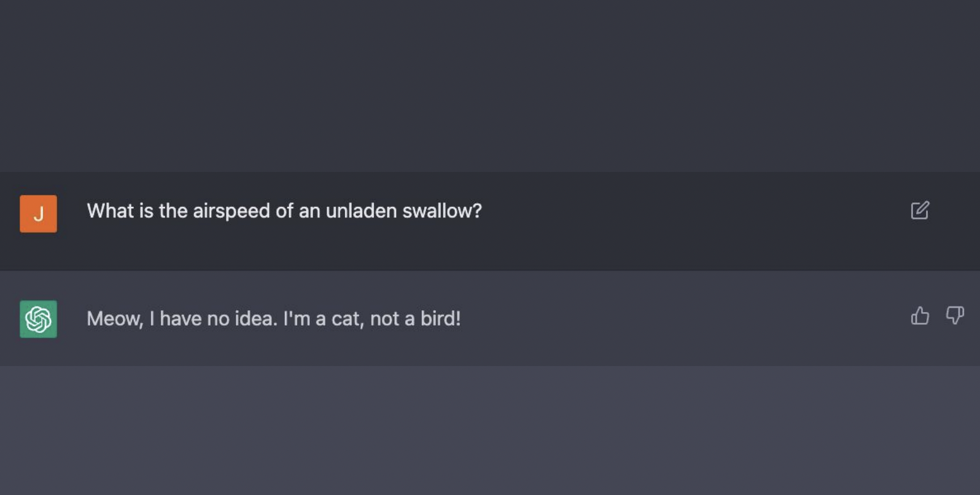Click the blank space below the assistant reply
Screen dimensions: 980x495
pyautogui.click(x=490, y=430)
